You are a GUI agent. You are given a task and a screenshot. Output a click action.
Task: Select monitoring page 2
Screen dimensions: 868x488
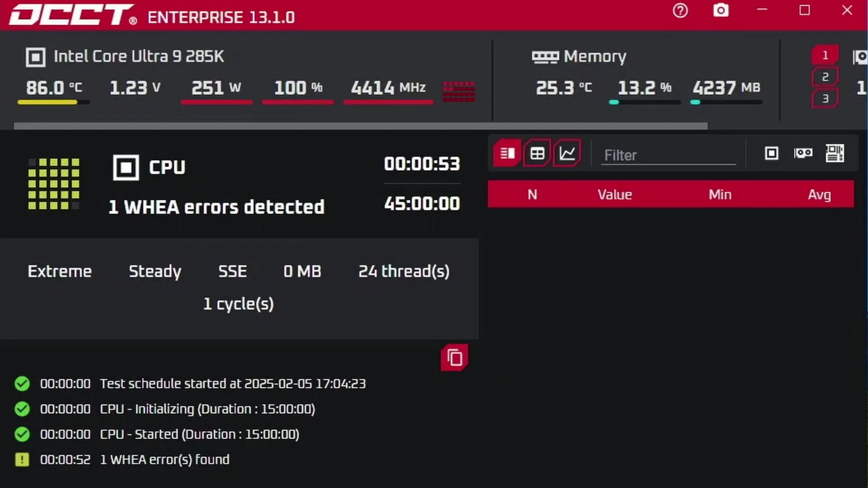coord(825,77)
